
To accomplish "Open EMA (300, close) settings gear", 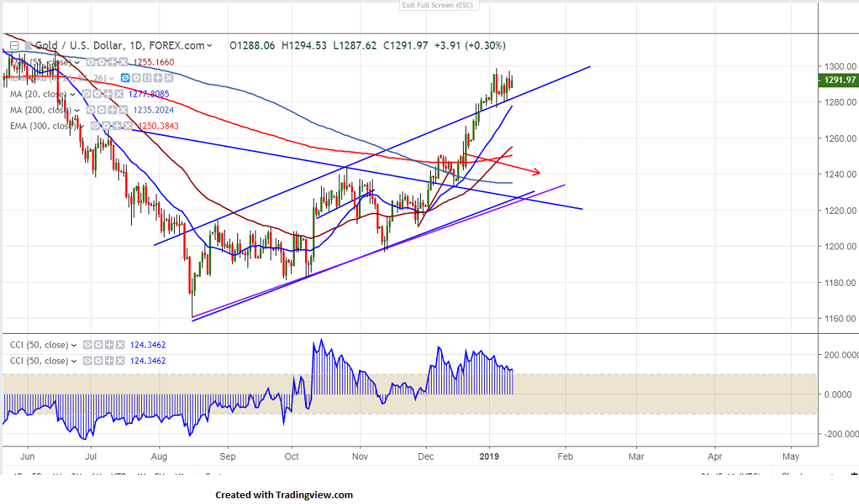I will pos(106,126).
